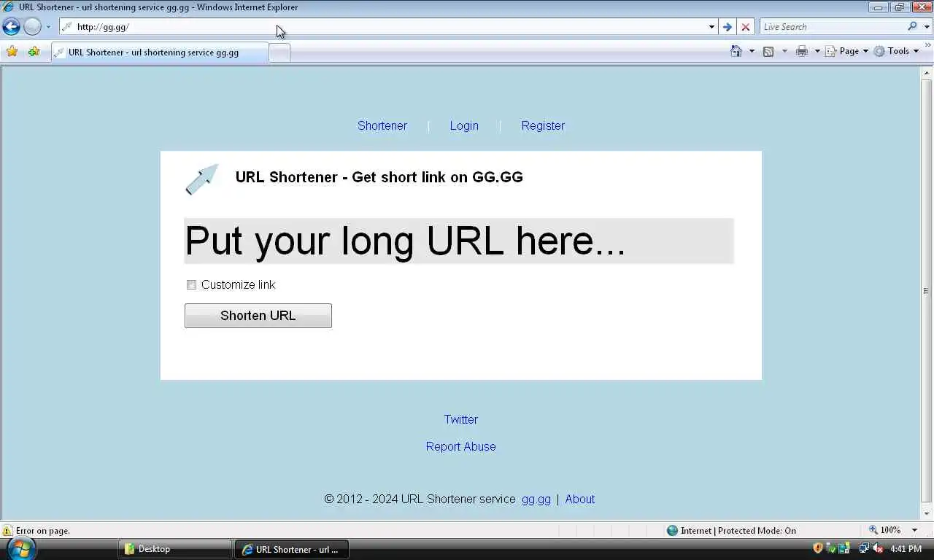This screenshot has width=934, height=560.
Task: Open the Tools menu
Action: pos(897,51)
